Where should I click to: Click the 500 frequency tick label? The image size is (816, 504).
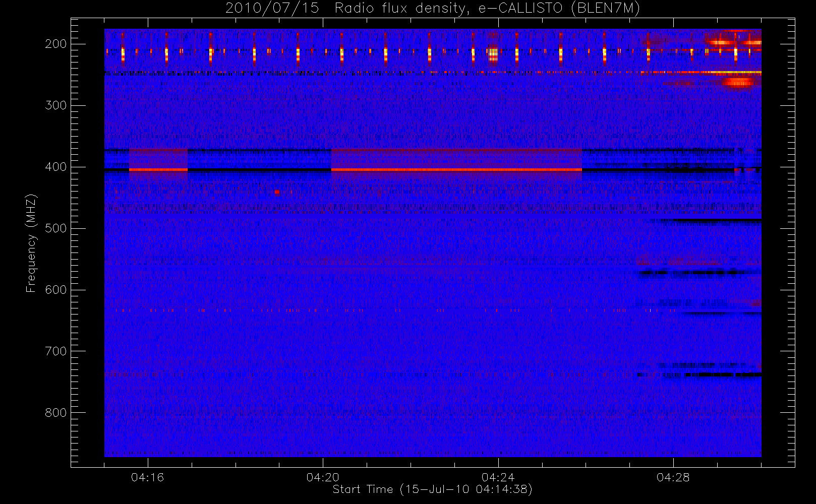coord(55,228)
